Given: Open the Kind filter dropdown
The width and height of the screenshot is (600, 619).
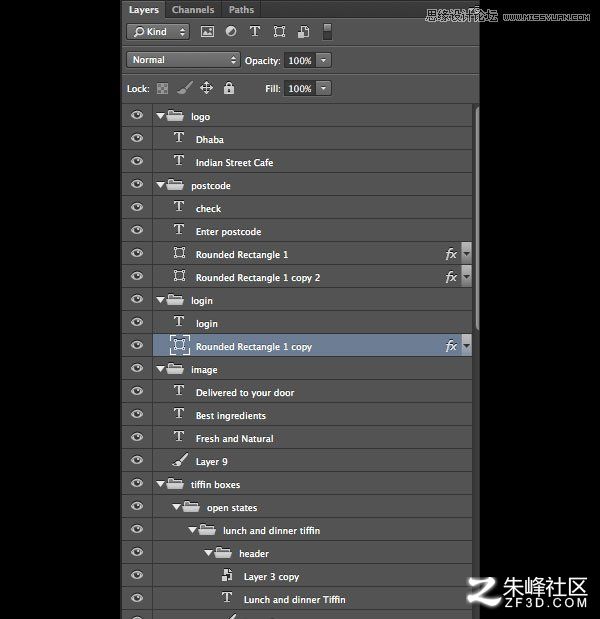Looking at the screenshot, I should [158, 32].
